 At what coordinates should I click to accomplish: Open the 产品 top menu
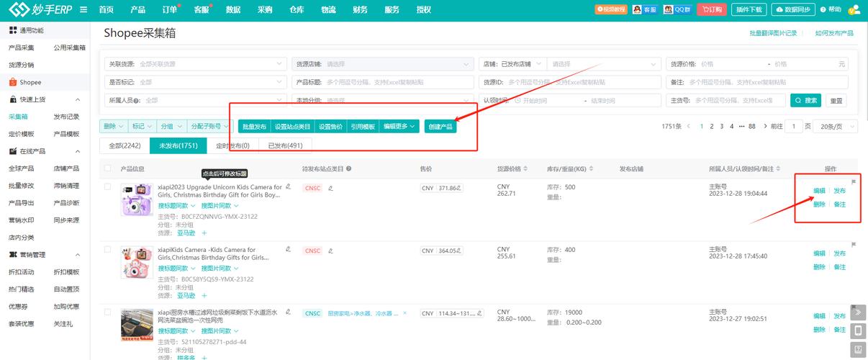pos(138,9)
